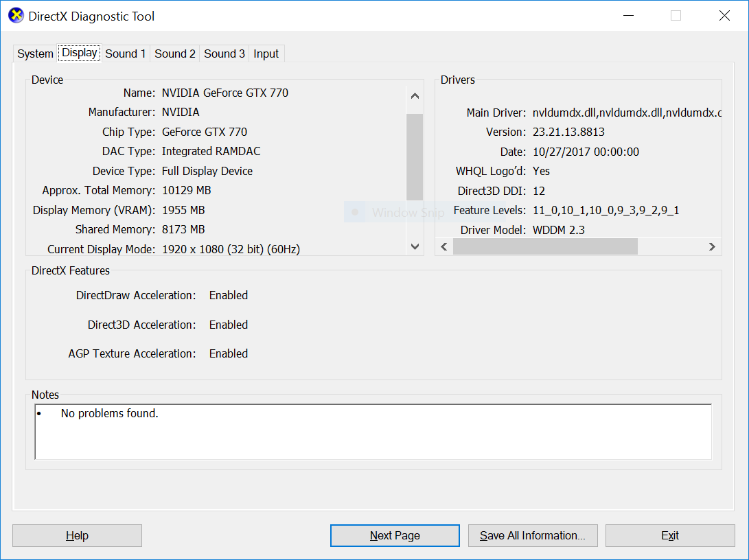Click the Drivers panel horizontal scrollbar thumb

coord(545,246)
